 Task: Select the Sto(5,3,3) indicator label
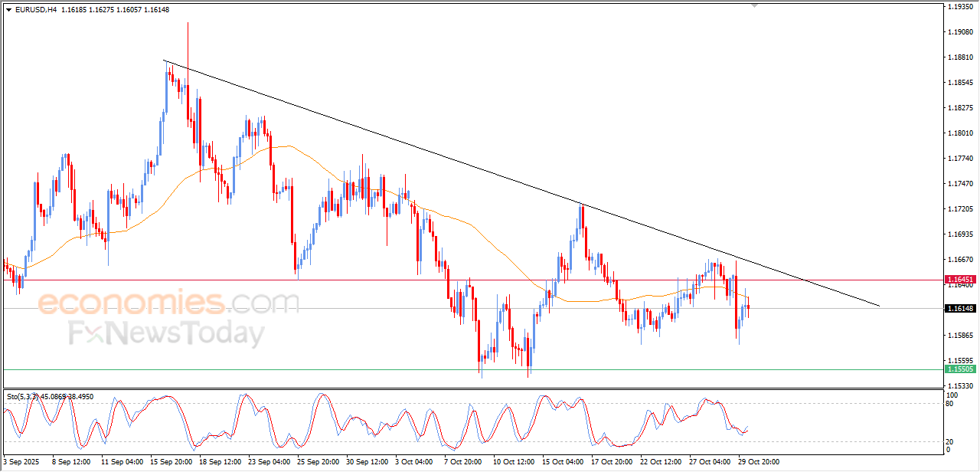(x=50, y=397)
